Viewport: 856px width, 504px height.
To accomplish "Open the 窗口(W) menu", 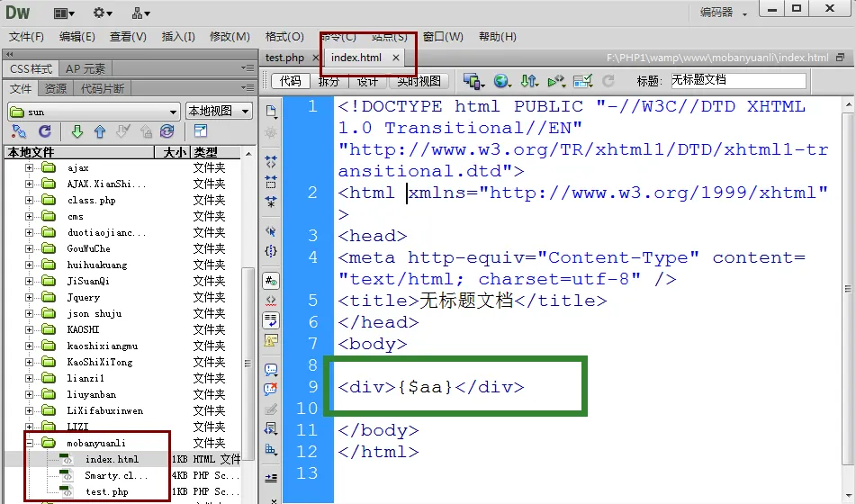I will 443,37.
